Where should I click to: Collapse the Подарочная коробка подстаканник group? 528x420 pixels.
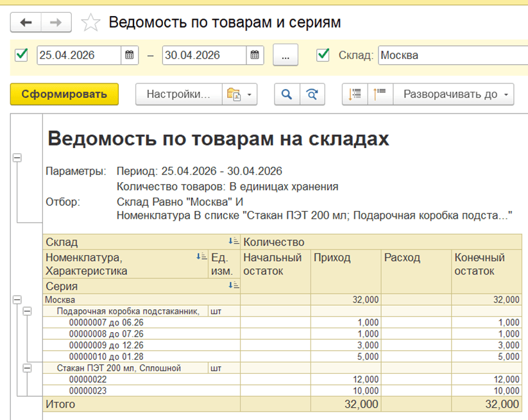(x=27, y=311)
